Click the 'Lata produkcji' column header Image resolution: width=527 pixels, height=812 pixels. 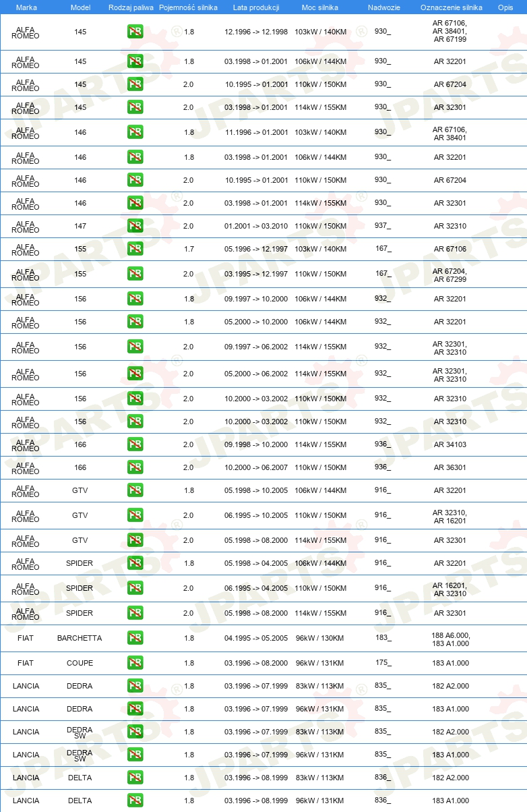(256, 7)
